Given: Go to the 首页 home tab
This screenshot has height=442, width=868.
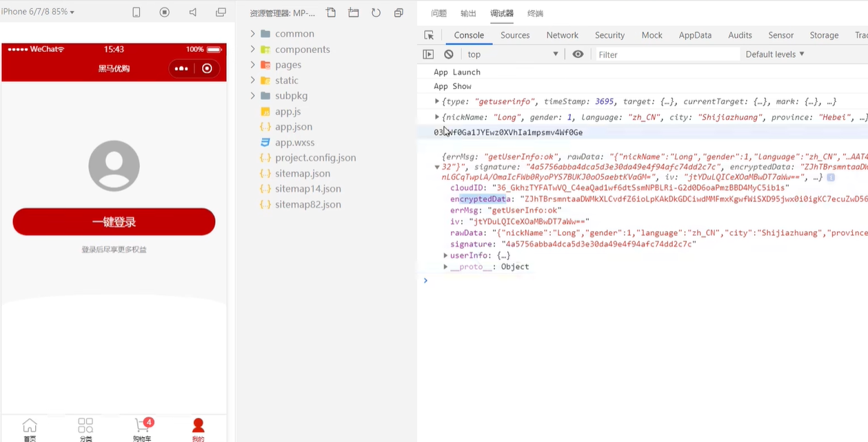Looking at the screenshot, I should click(30, 429).
